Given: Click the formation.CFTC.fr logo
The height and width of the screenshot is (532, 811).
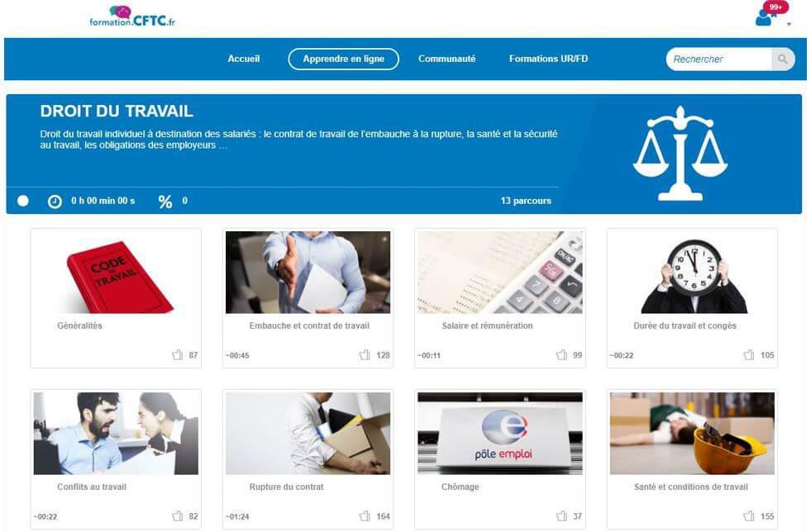Looking at the screenshot, I should point(132,16).
